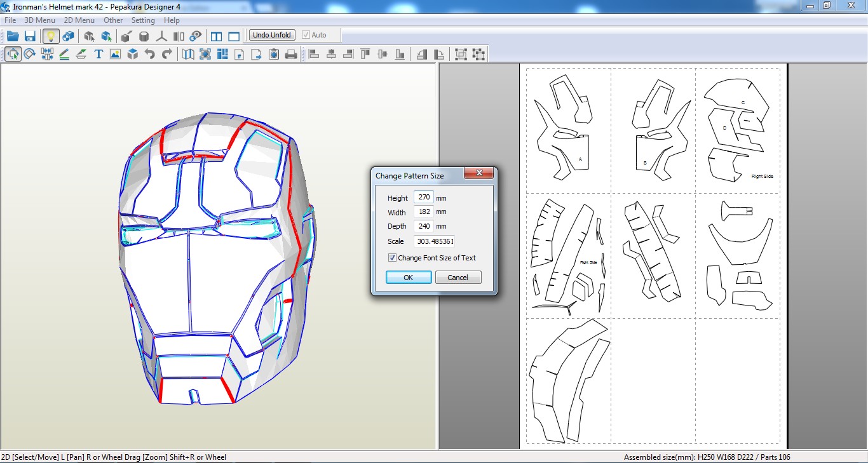This screenshot has width=868, height=463.
Task: Click the Width input field
Action: (x=423, y=212)
